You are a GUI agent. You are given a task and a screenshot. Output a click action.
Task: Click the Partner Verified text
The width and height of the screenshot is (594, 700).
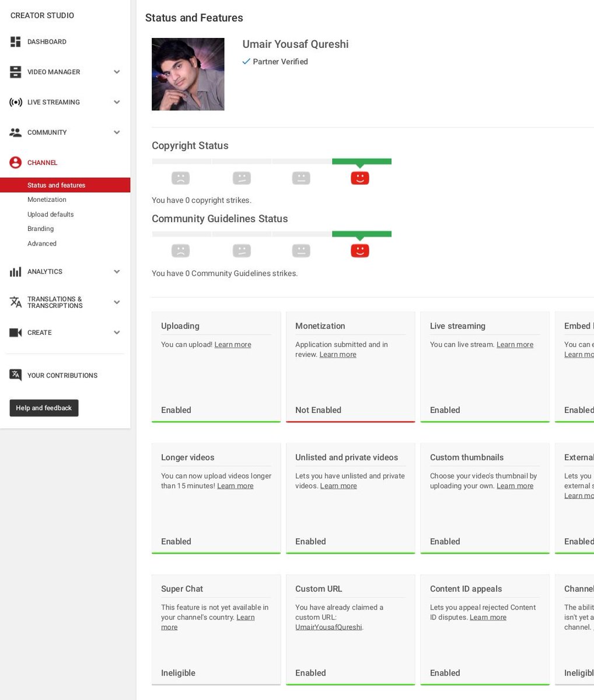[280, 62]
